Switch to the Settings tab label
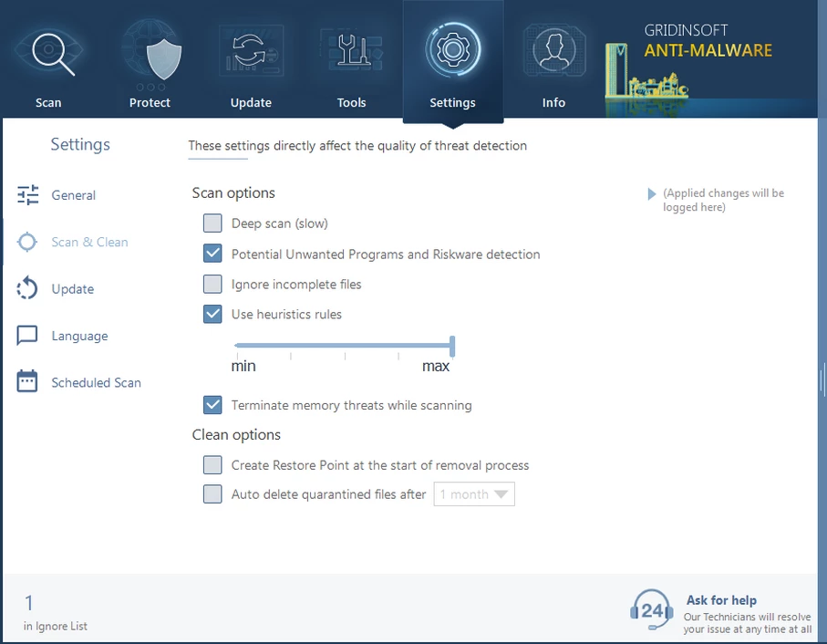Screen dimensions: 827x644 [x=452, y=103]
